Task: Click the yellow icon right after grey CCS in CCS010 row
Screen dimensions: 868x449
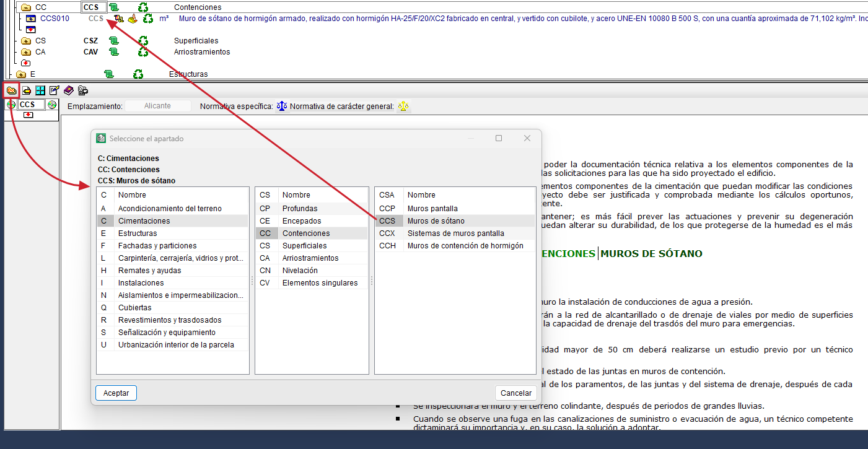Action: [x=119, y=19]
